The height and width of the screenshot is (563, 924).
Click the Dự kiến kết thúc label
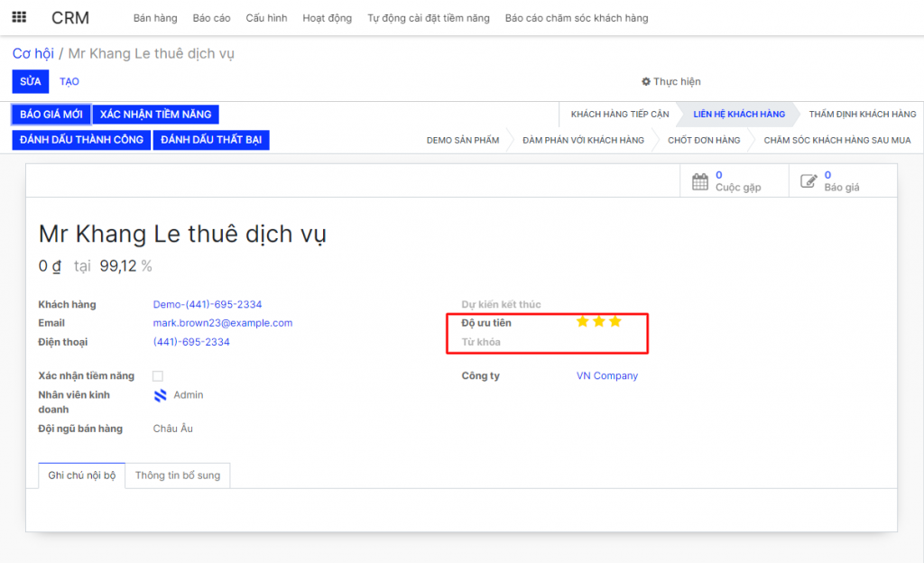coord(501,304)
